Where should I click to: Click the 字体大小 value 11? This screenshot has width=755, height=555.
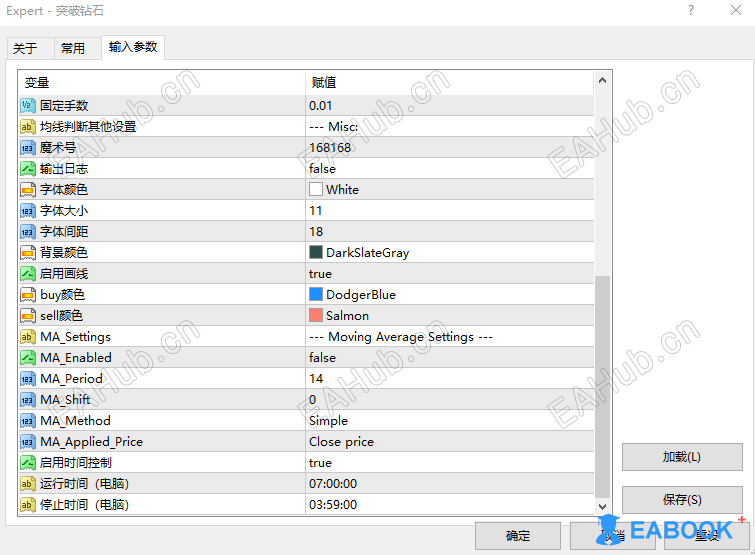[315, 211]
